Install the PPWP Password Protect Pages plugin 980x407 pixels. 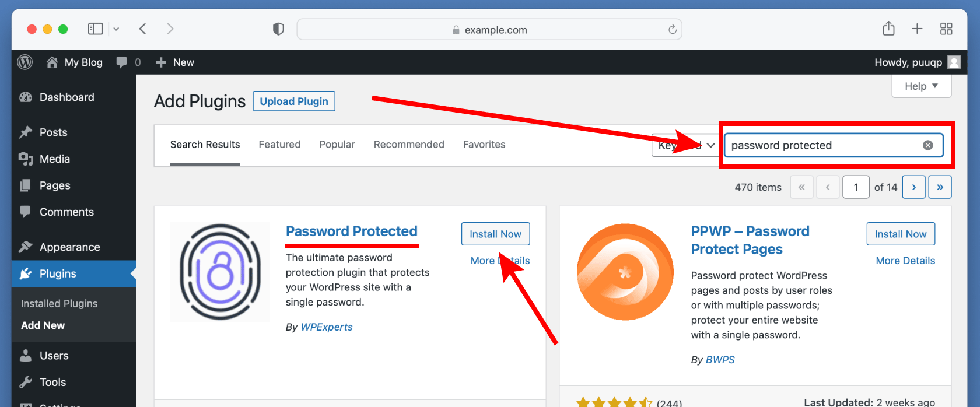[901, 234]
